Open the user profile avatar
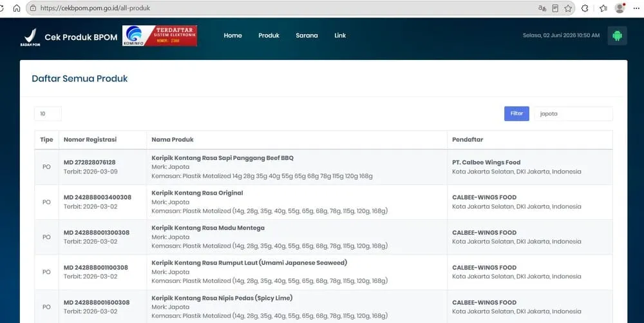 (620, 8)
